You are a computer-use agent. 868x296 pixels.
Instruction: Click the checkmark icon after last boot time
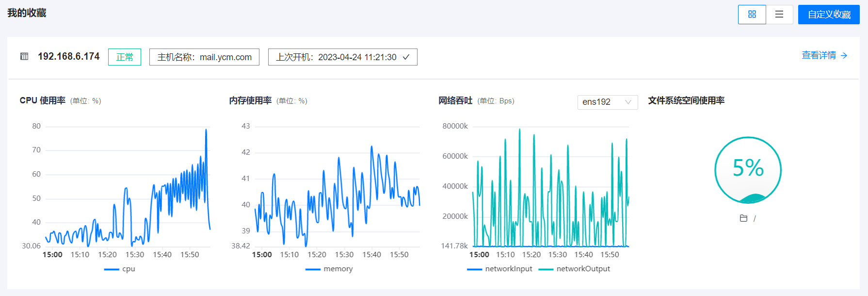click(406, 57)
